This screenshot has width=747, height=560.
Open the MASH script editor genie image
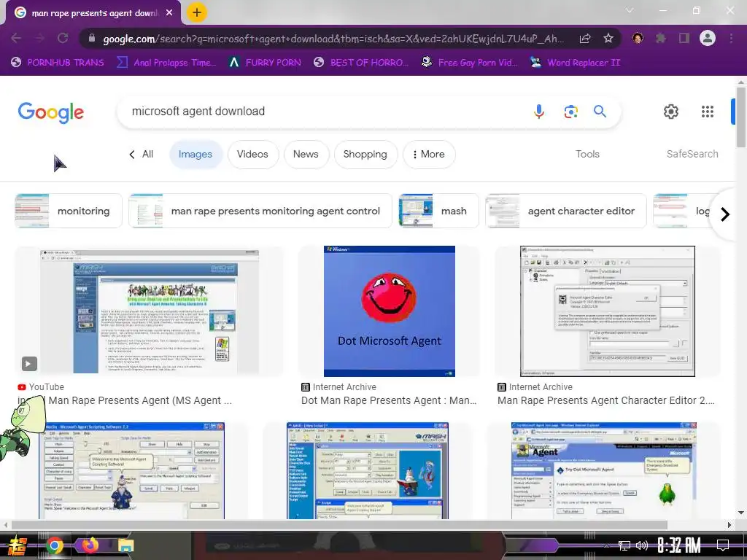click(368, 470)
